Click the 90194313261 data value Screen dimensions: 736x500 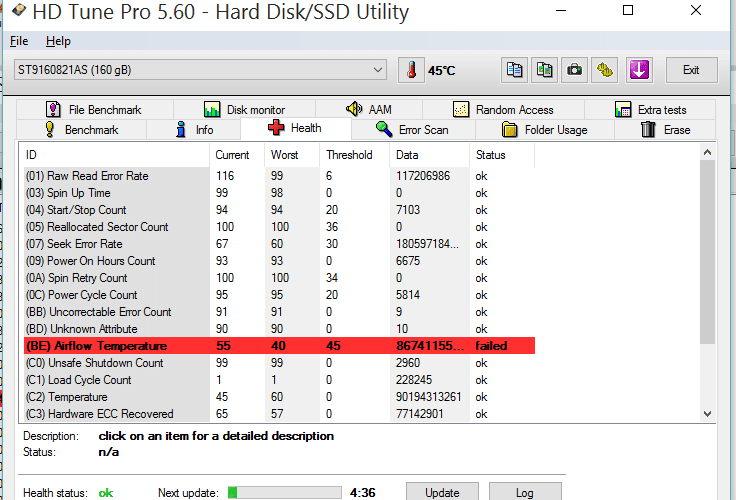429,397
